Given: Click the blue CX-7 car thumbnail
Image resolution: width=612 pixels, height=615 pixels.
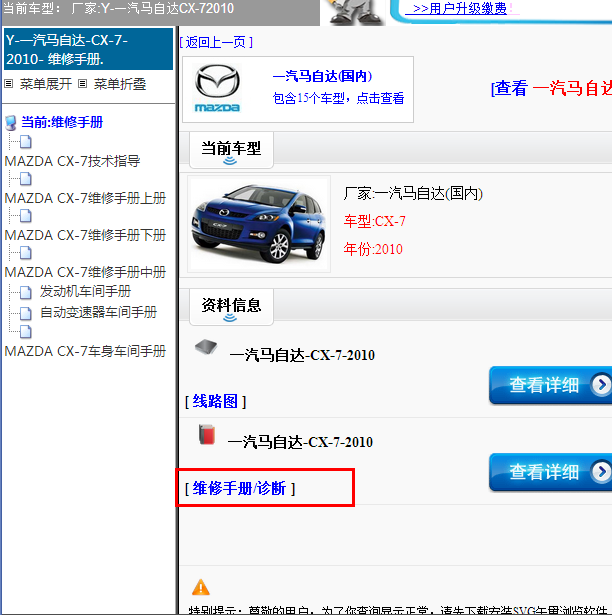Looking at the screenshot, I should (x=259, y=224).
